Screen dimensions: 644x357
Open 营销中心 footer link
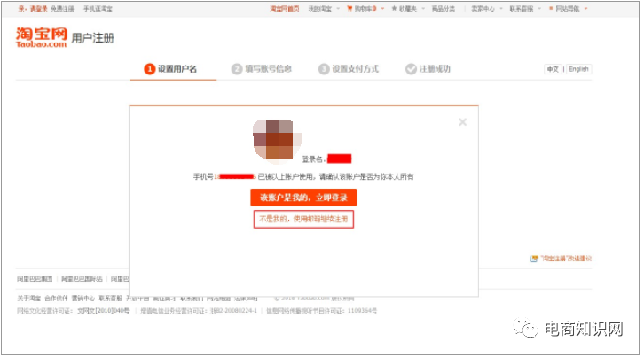point(83,299)
